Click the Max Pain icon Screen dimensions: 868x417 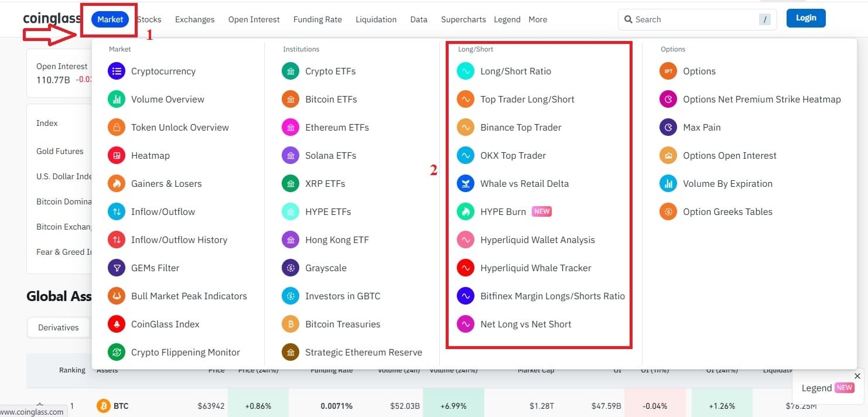[x=668, y=127]
